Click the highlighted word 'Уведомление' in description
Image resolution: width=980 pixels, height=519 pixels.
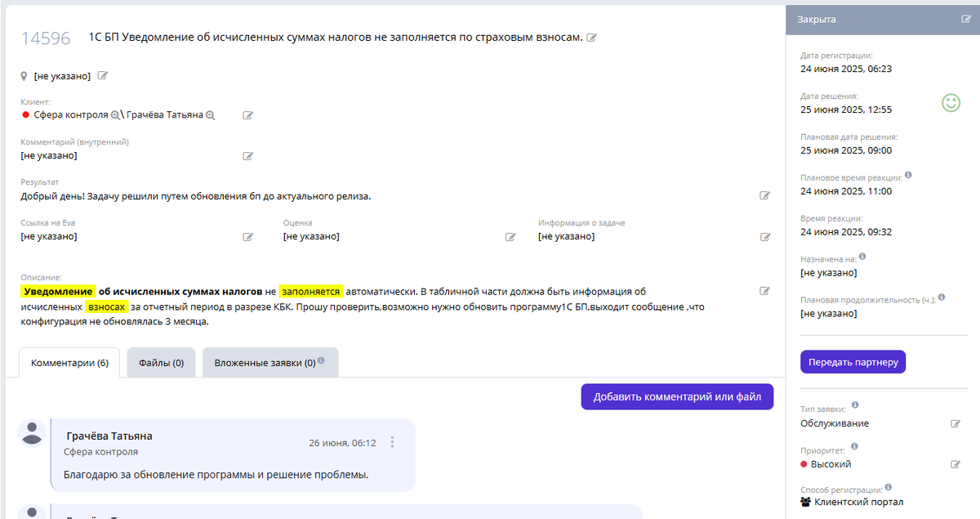[58, 291]
